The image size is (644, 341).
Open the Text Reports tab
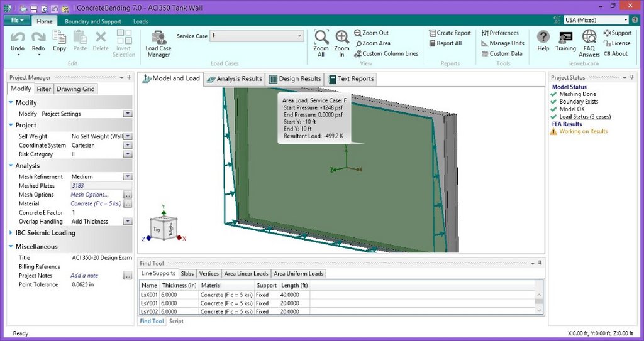(x=351, y=78)
